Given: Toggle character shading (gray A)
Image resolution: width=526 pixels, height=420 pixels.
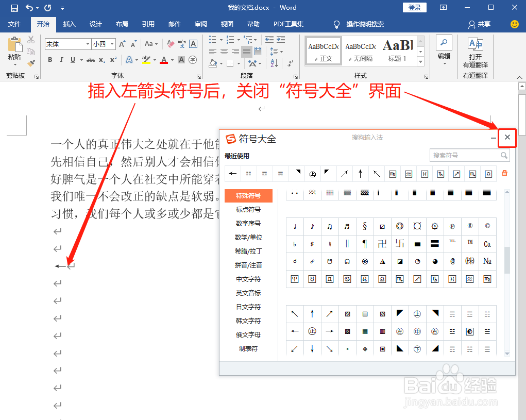Looking at the screenshot, I should pyautogui.click(x=181, y=60).
